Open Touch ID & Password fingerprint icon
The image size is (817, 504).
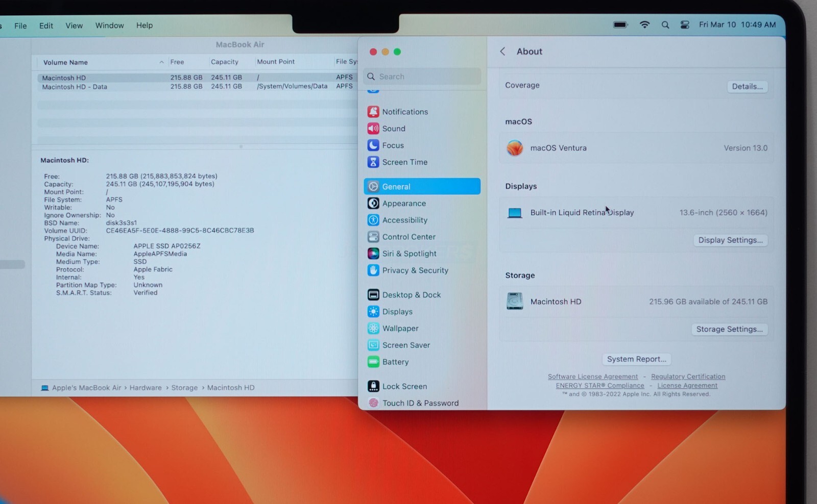click(x=373, y=403)
